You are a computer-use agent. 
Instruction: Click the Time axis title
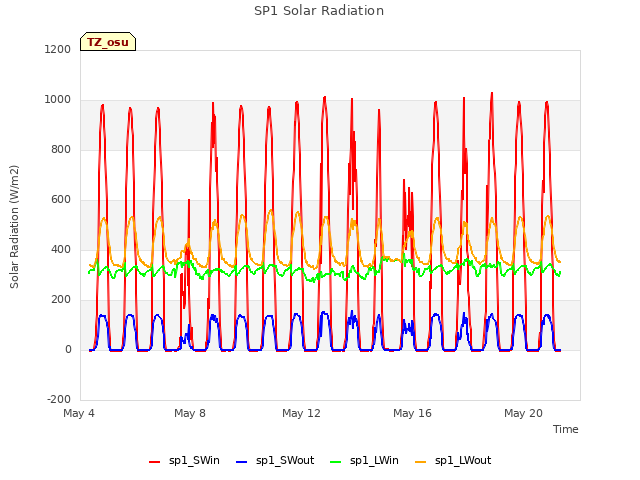(x=566, y=429)
